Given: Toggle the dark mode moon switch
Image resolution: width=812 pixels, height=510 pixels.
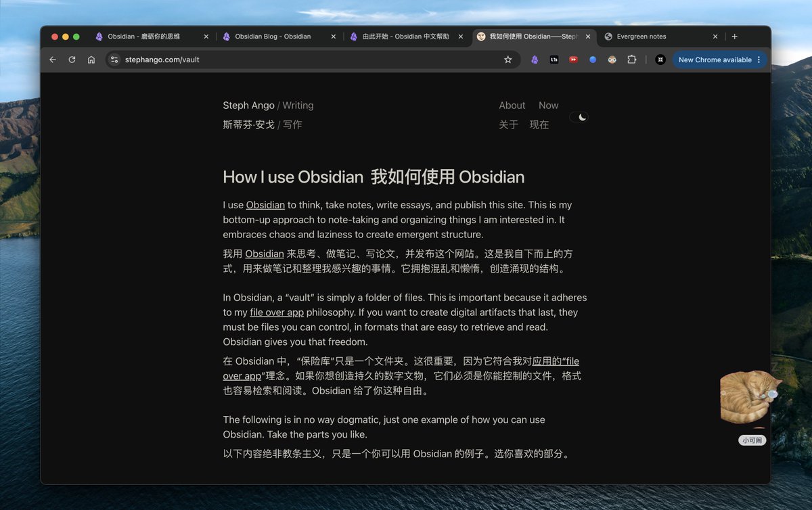Looking at the screenshot, I should (x=579, y=117).
